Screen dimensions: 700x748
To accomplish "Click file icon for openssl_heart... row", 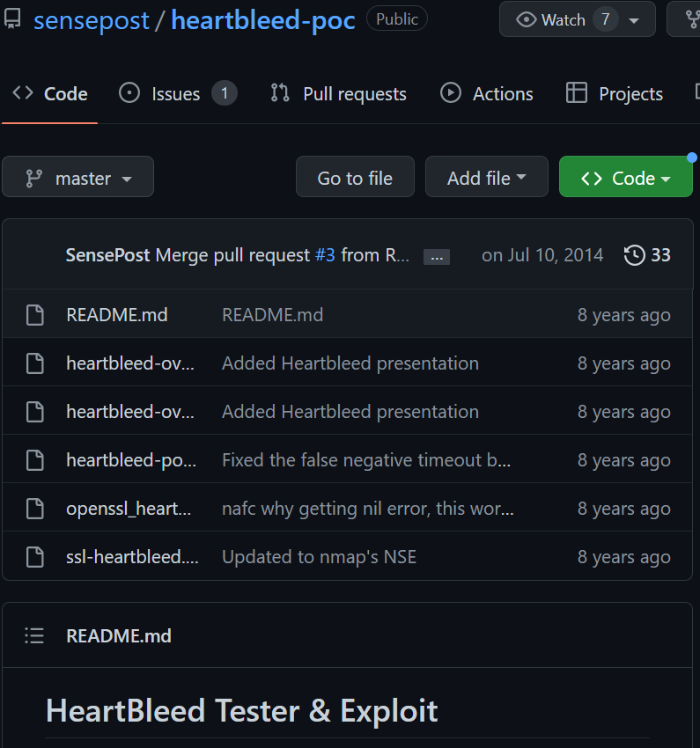I will 35,509.
